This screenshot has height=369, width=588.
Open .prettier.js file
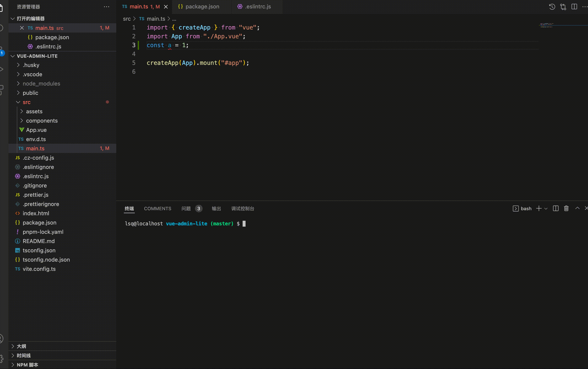(63, 195)
